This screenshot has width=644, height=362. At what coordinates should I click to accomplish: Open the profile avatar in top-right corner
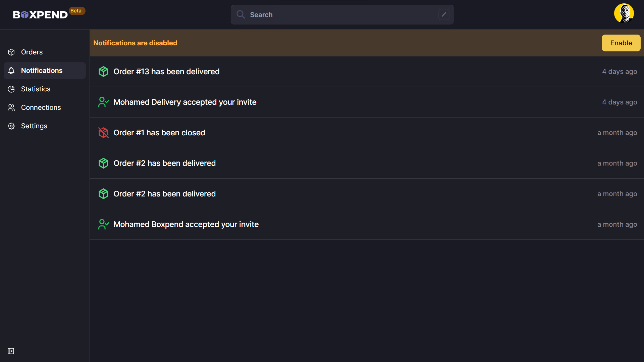click(624, 13)
